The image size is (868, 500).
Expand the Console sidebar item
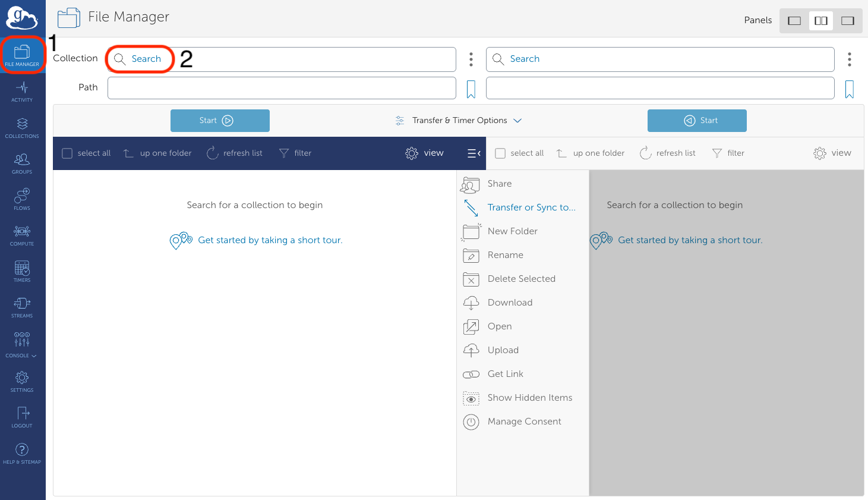[21, 346]
